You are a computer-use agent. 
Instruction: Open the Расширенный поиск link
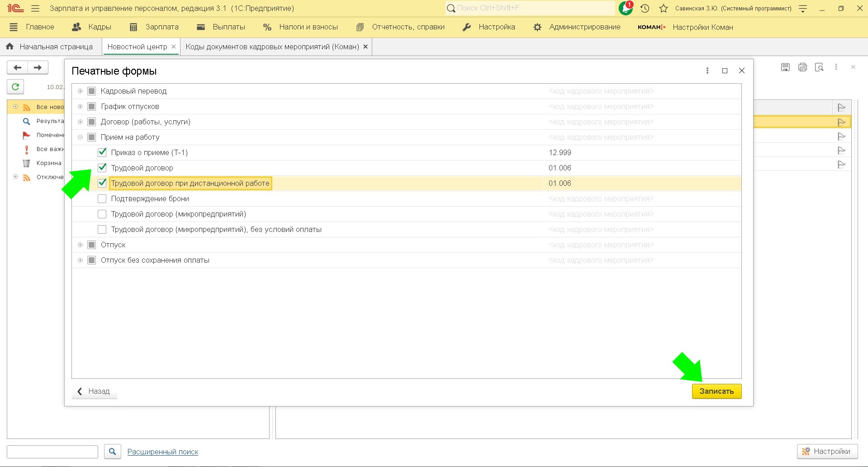(x=163, y=452)
